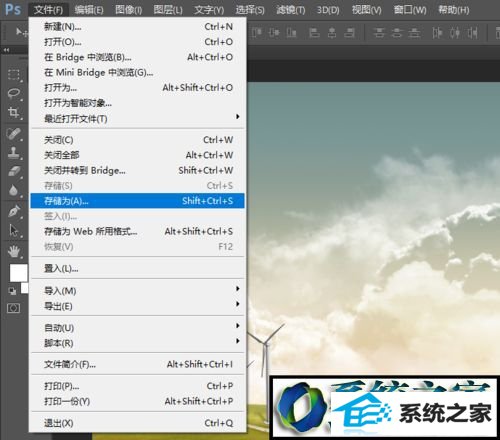Select the Rectangular Marquee tool

pos(14,75)
